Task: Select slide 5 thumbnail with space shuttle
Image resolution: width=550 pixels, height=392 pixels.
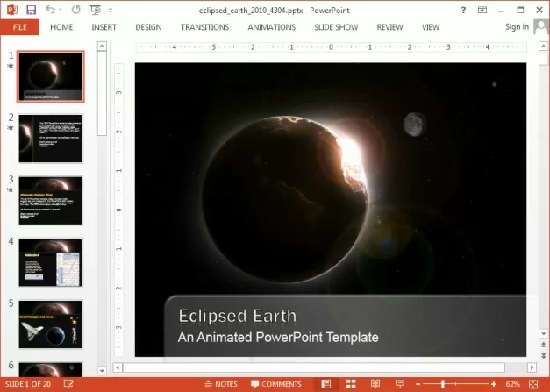Action: 51,324
